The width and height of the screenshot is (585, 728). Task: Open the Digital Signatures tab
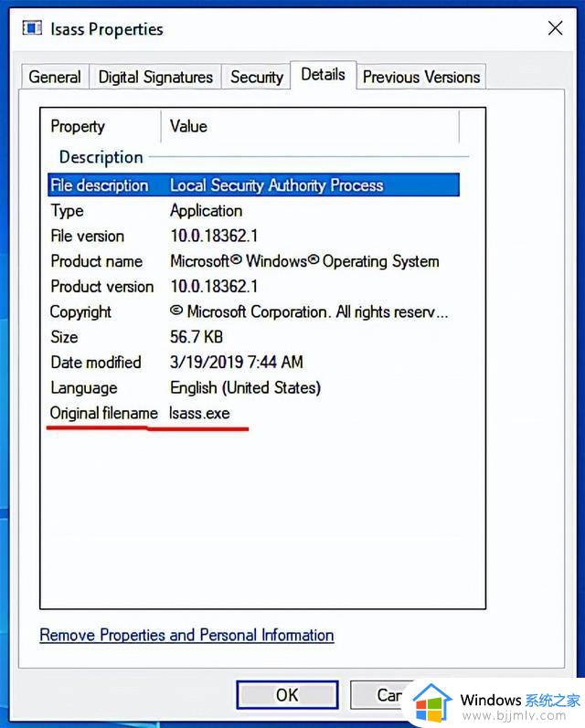tap(155, 77)
